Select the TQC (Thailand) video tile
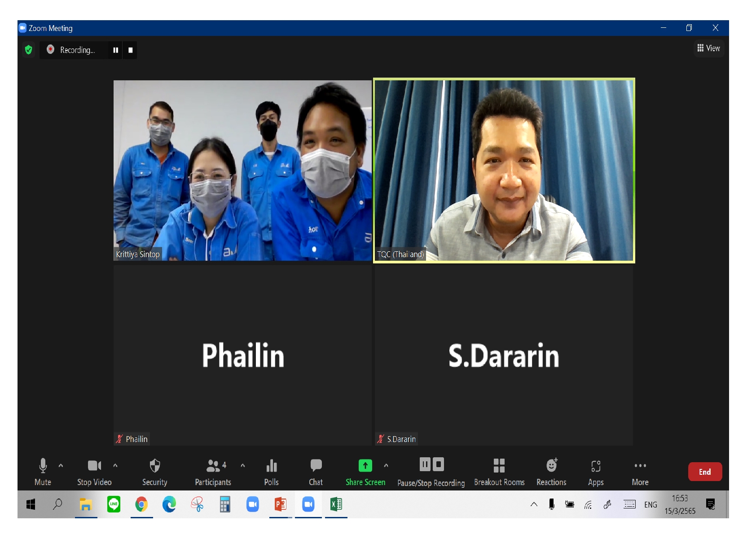Image resolution: width=756 pixels, height=534 pixels. tap(504, 171)
